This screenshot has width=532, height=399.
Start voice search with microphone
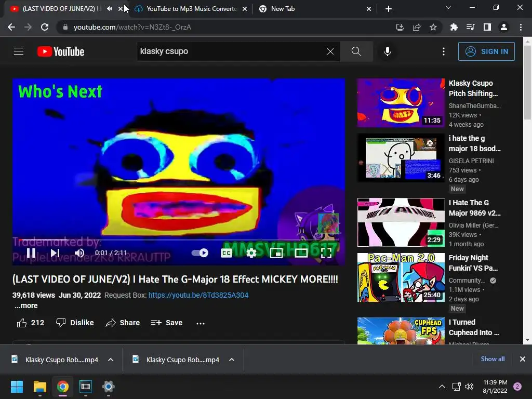click(x=387, y=51)
